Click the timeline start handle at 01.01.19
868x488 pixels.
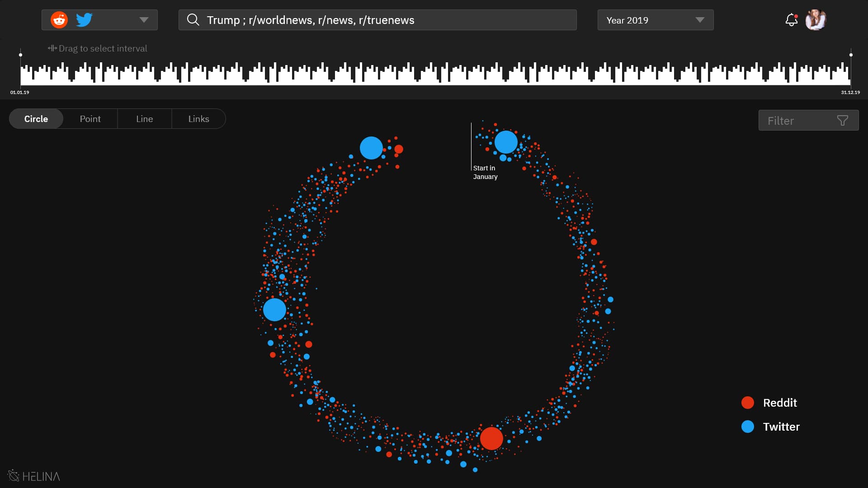(x=20, y=55)
